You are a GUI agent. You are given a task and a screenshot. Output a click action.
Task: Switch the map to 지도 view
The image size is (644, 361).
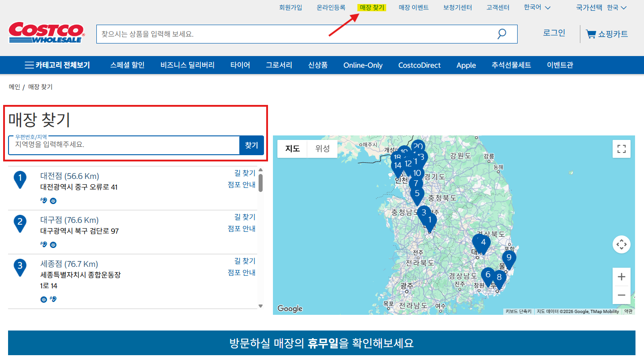click(292, 148)
